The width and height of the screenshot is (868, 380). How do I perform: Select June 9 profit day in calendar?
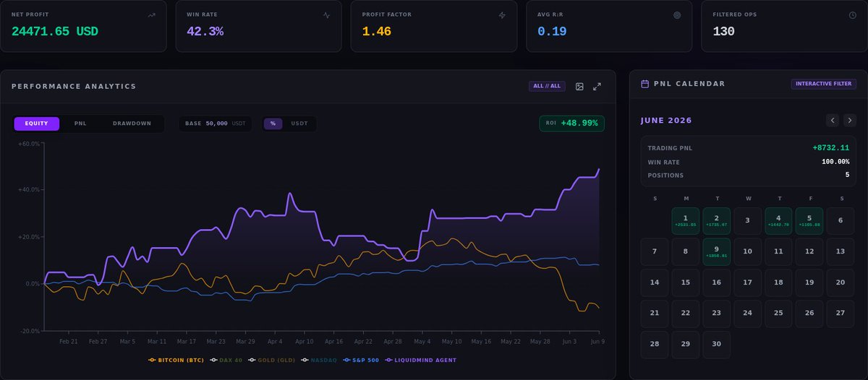pyautogui.click(x=717, y=251)
